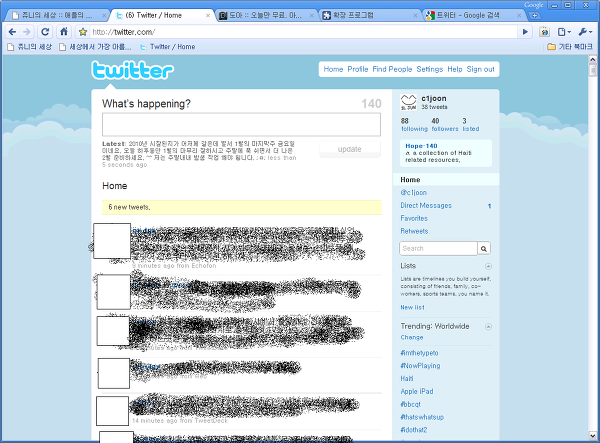Open the first bookmark in bookmarks bar

click(x=29, y=47)
